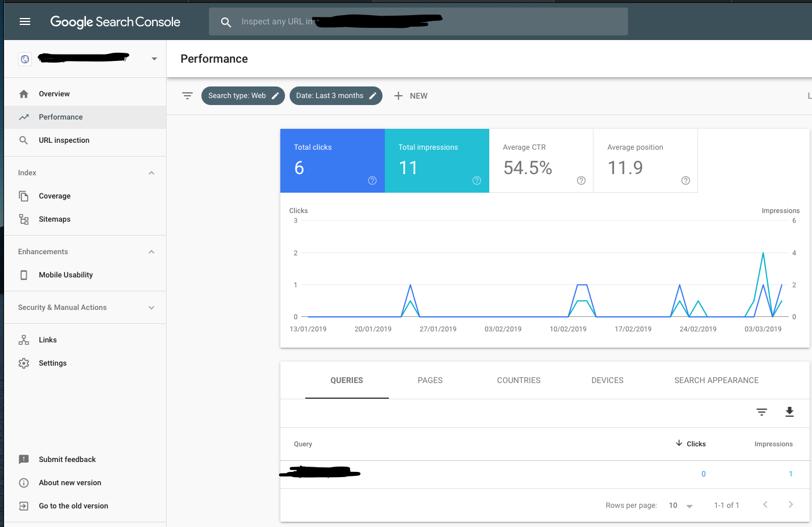Click the clicks value 0 in query row

(703, 474)
